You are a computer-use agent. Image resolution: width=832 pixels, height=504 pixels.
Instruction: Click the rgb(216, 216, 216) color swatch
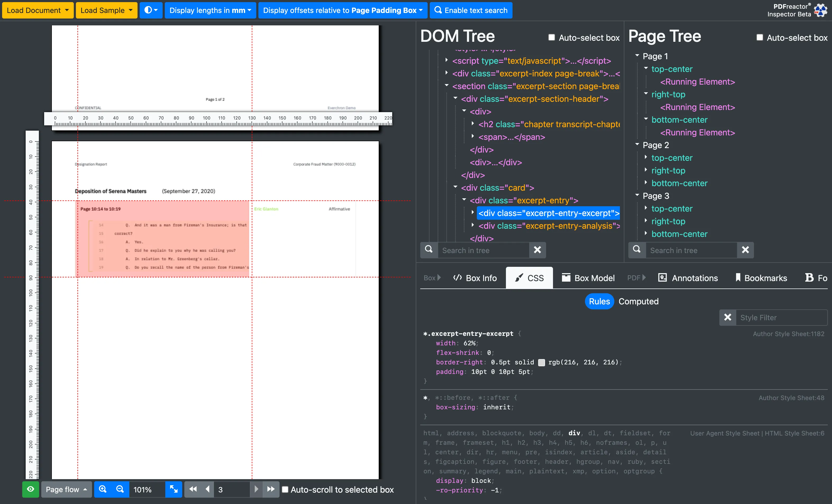pyautogui.click(x=541, y=362)
